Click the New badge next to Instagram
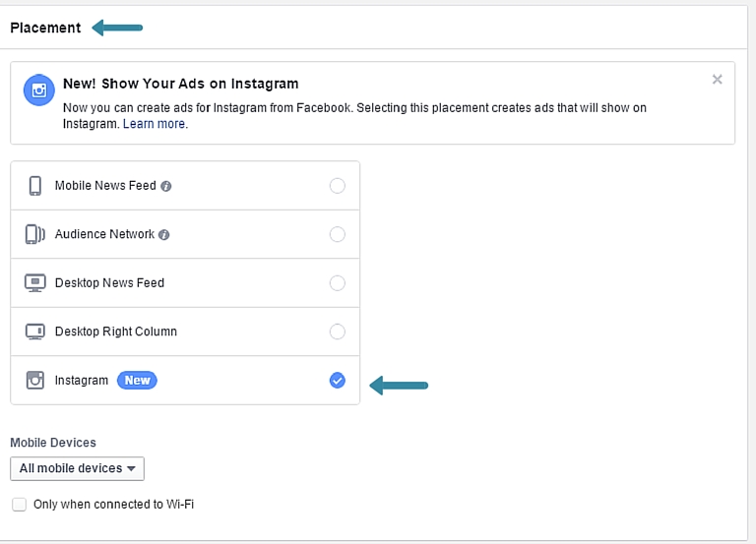Screen dimensions: 756x544 [x=137, y=380]
